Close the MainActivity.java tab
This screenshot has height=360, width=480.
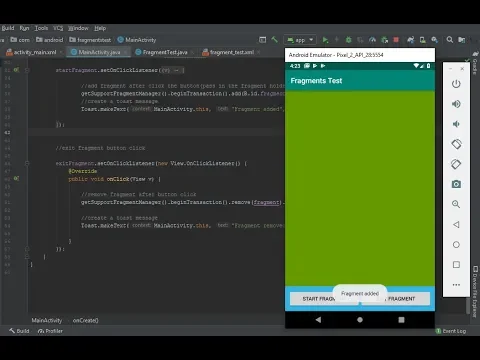tap(125, 52)
